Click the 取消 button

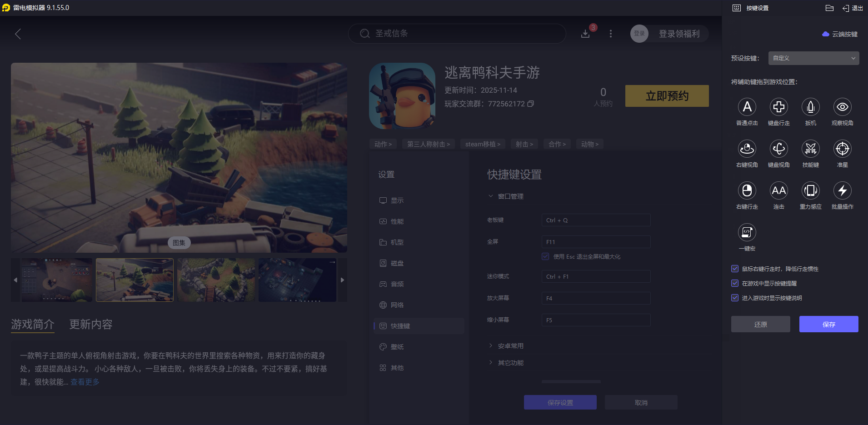(641, 402)
